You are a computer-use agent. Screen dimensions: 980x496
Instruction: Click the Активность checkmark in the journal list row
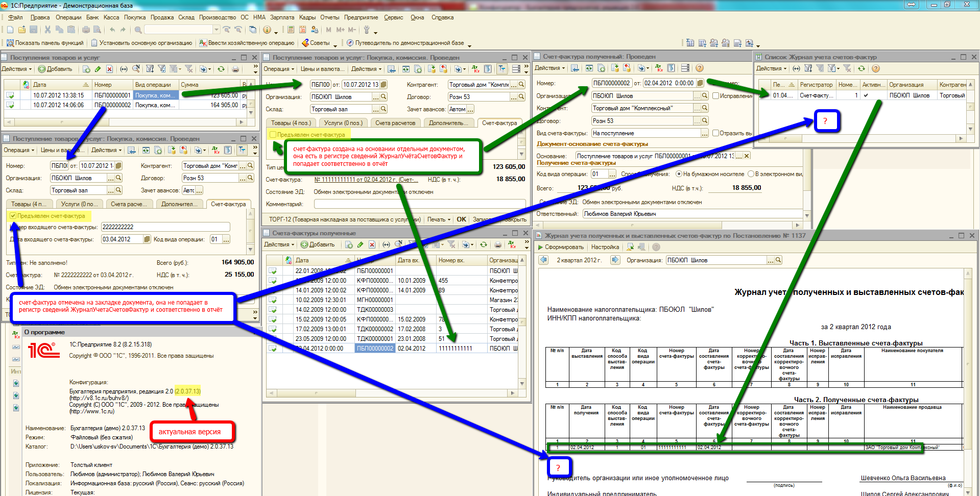pyautogui.click(x=866, y=95)
